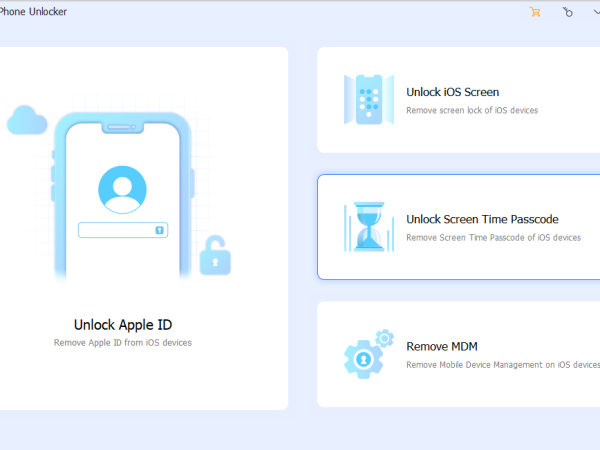Viewport: 600px width, 450px height.
Task: Click the shopping cart icon
Action: click(535, 12)
